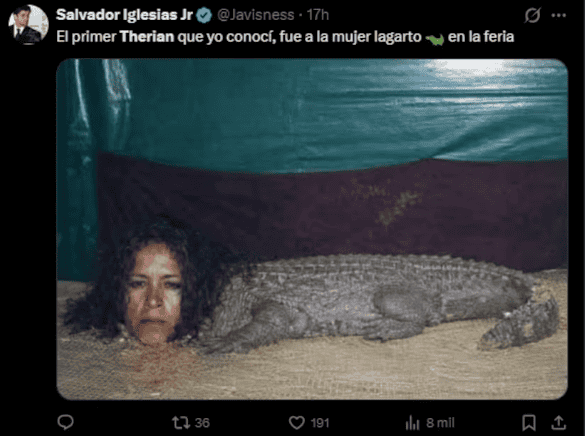Open the three-dot more options menu

[559, 15]
